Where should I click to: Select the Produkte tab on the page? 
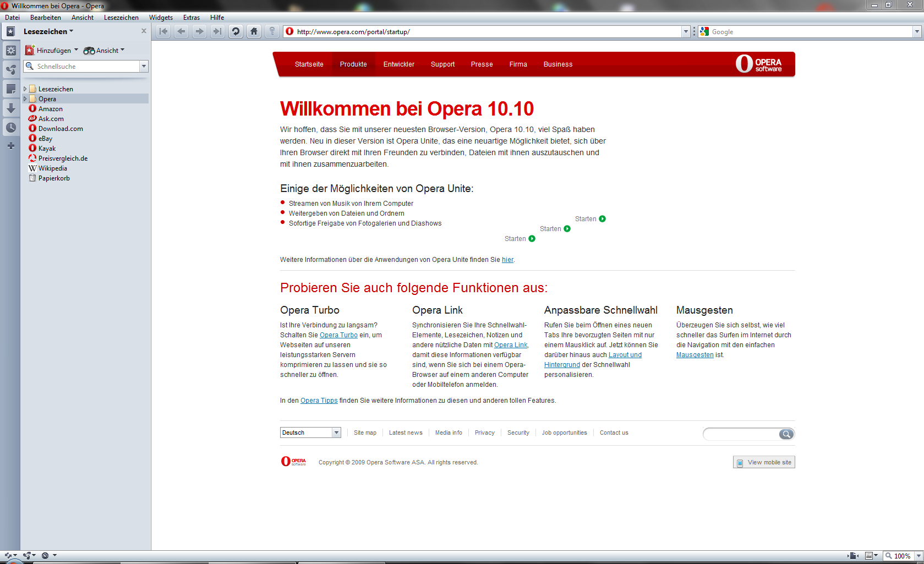tap(353, 64)
